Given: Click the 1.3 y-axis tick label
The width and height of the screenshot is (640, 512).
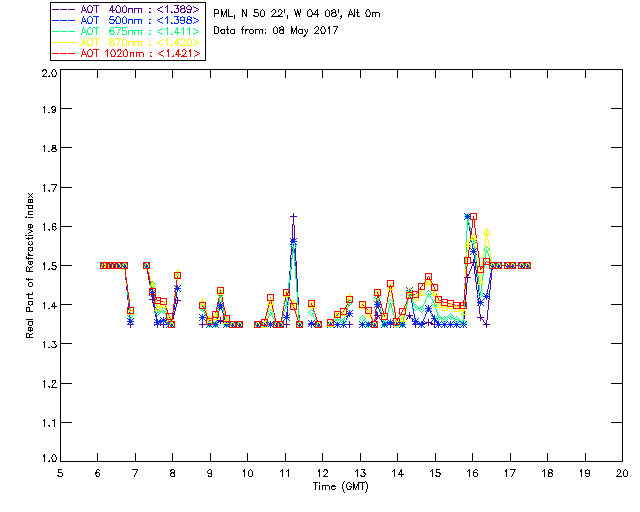Looking at the screenshot, I should point(49,344).
